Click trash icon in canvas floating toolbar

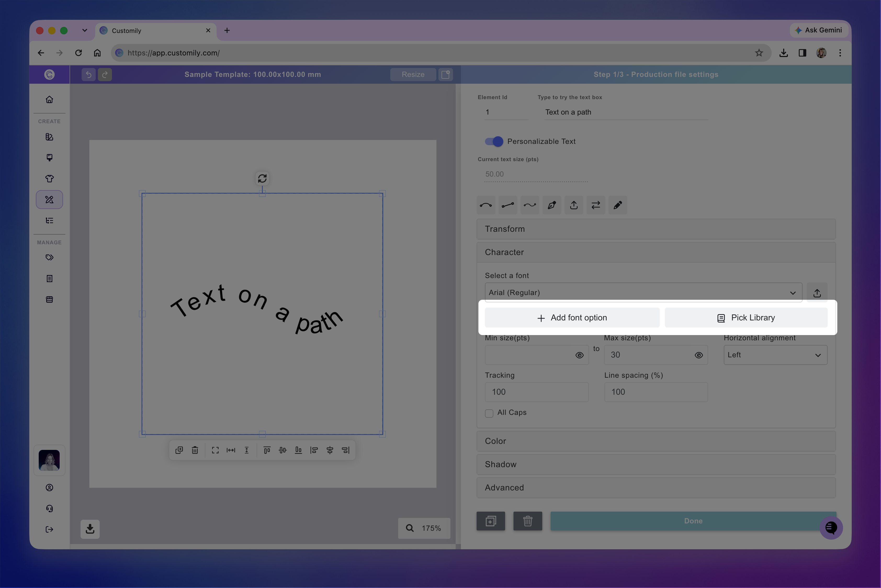[x=195, y=450]
